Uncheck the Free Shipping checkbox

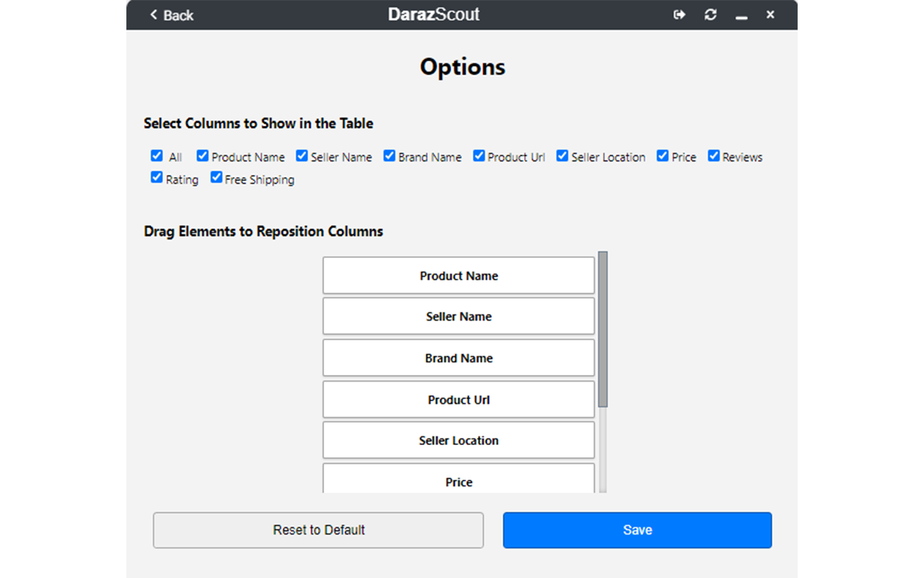[x=216, y=178]
